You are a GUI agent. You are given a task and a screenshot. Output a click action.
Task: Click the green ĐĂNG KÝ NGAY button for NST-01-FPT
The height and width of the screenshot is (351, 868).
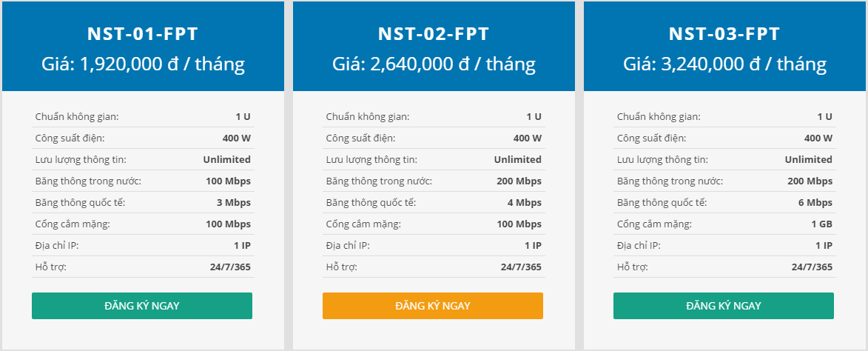point(142,306)
